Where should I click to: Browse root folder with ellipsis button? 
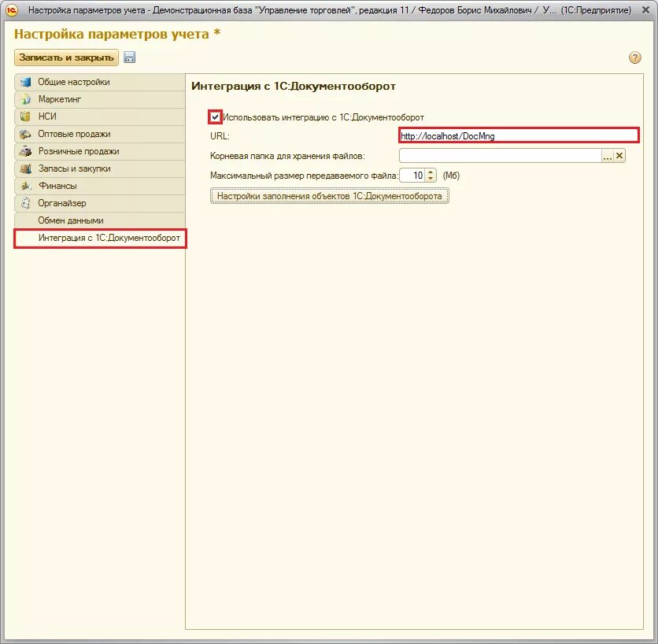click(607, 156)
